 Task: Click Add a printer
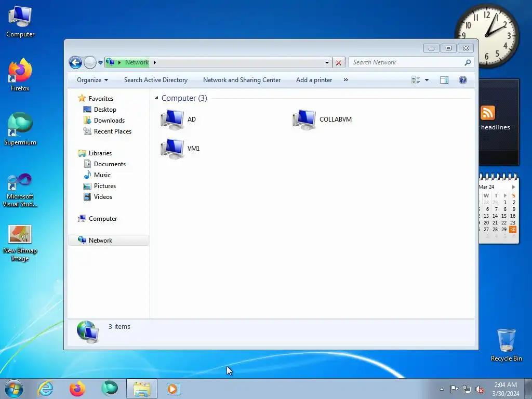tap(314, 80)
